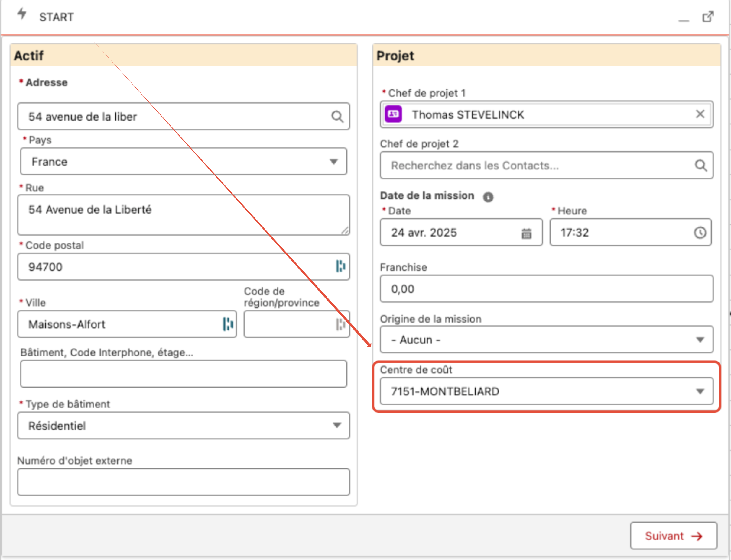Image resolution: width=731 pixels, height=560 pixels.
Task: Click the Heure field 17:32
Action: point(631,232)
